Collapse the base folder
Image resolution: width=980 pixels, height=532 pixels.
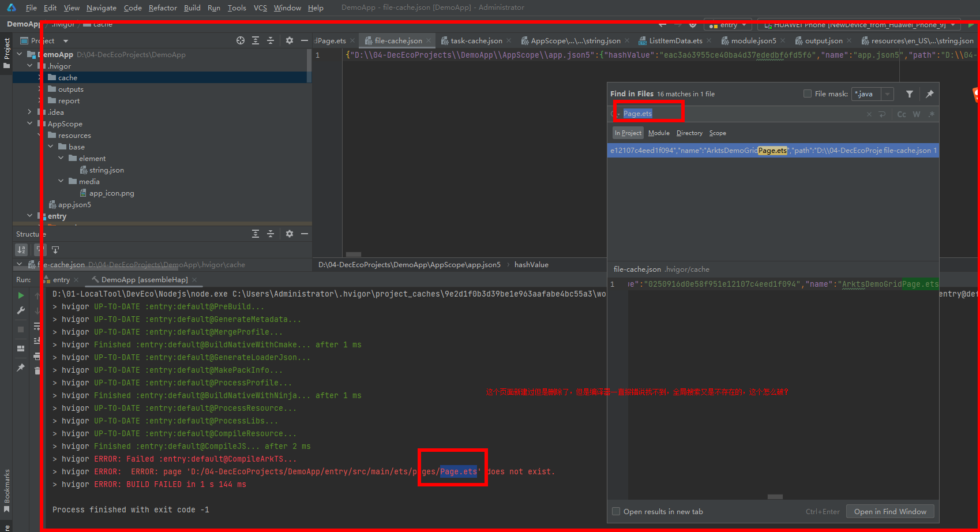[x=51, y=147]
